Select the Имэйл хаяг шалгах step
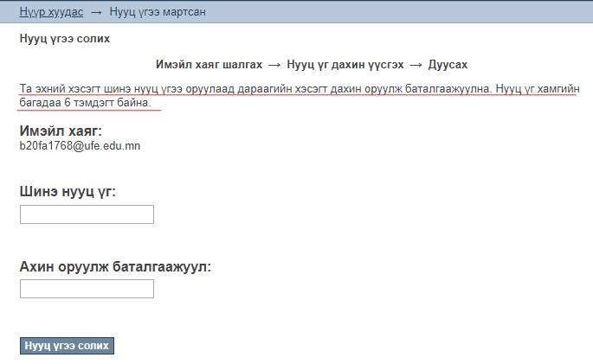The image size is (593, 364). (x=209, y=65)
